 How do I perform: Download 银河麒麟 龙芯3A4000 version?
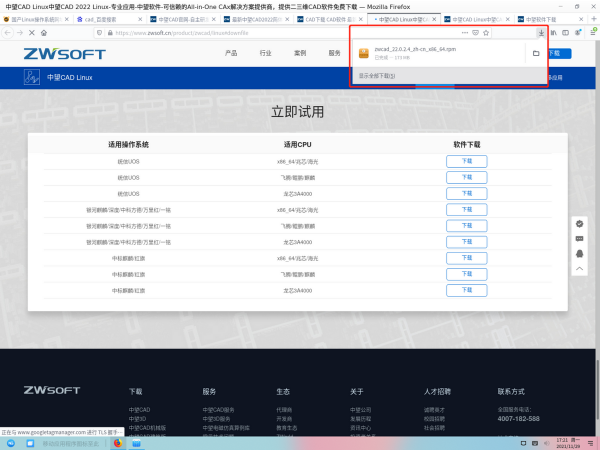pyautogui.click(x=466, y=242)
